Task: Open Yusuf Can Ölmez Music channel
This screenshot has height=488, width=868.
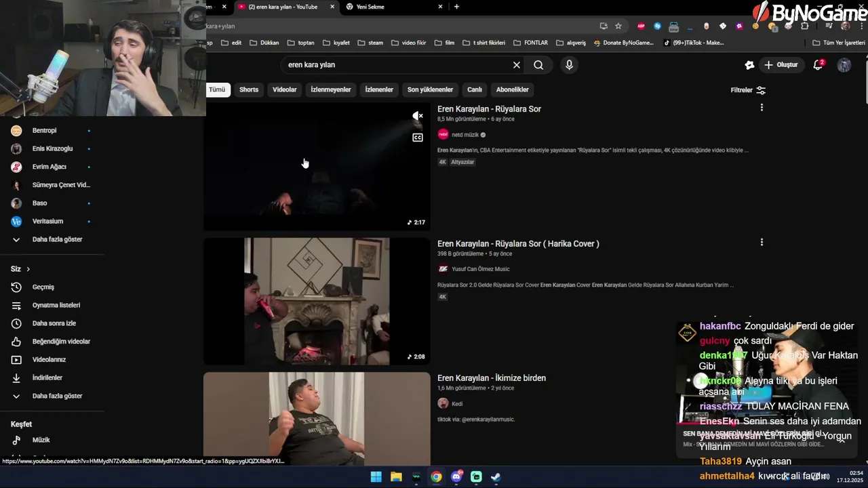Action: (x=480, y=269)
